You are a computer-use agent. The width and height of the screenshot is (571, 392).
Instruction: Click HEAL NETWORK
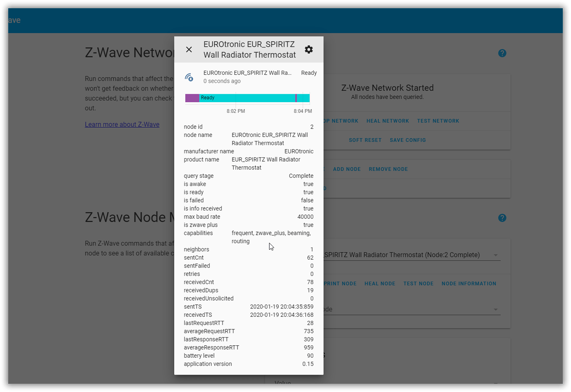pos(387,121)
